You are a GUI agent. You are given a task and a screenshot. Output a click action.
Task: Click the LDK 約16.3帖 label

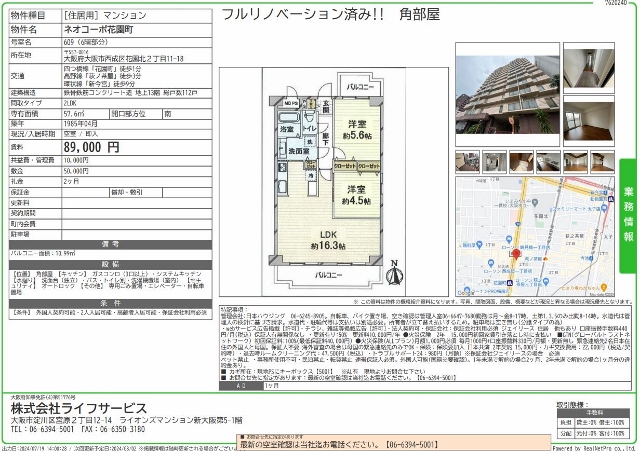pyautogui.click(x=328, y=240)
